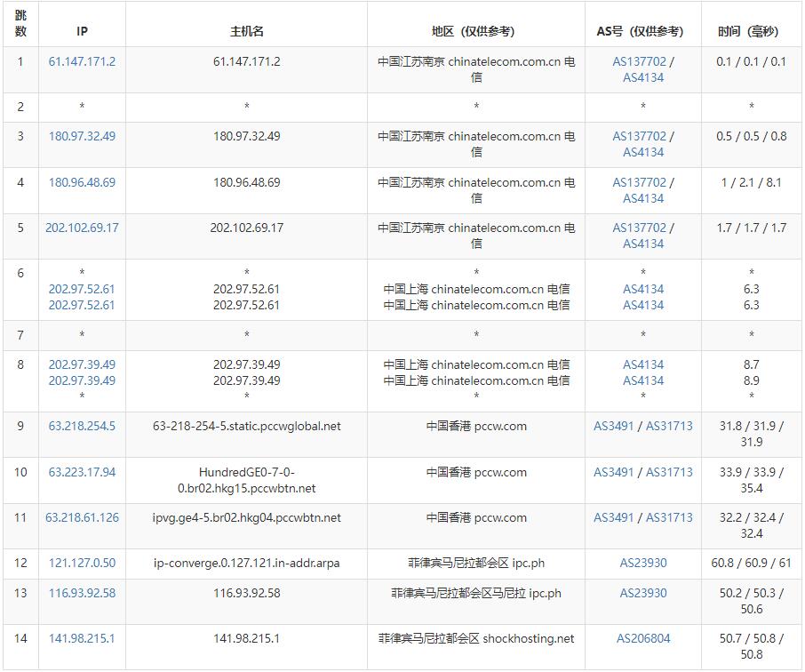Open the 202.102.69.17 link in IP column

(x=82, y=228)
